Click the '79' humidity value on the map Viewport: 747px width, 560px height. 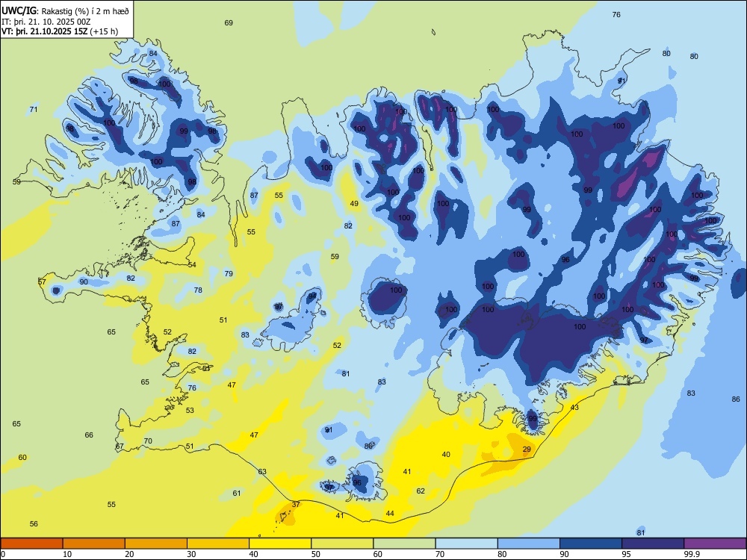[x=229, y=273]
